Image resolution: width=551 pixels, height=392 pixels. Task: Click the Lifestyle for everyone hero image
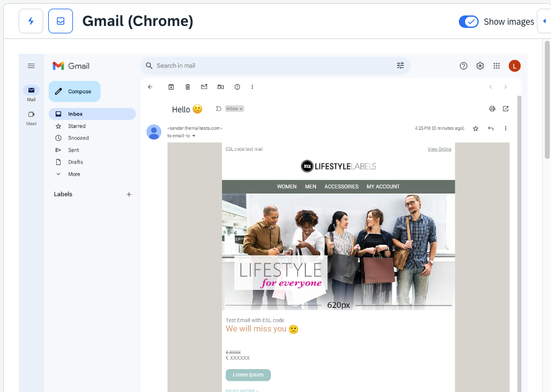338,252
